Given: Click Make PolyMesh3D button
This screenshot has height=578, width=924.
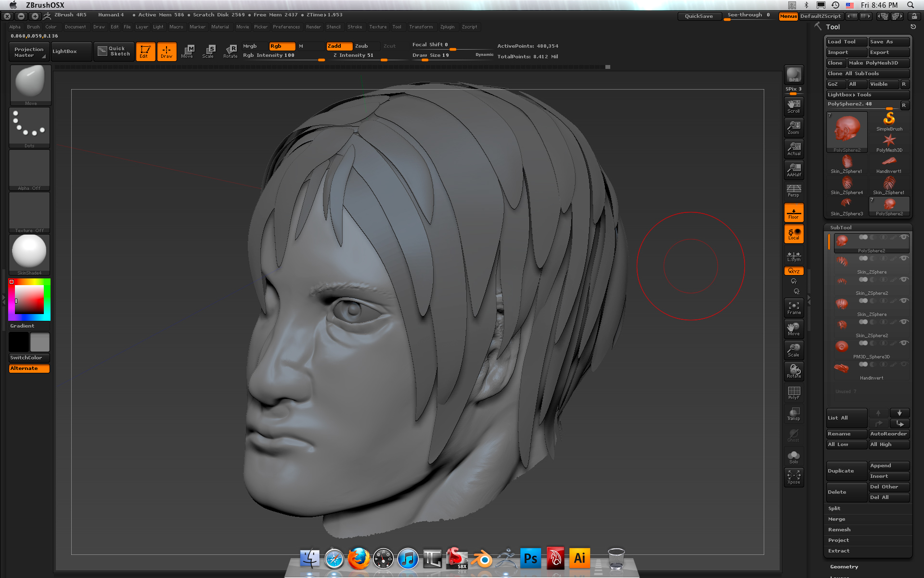Looking at the screenshot, I should (x=878, y=63).
